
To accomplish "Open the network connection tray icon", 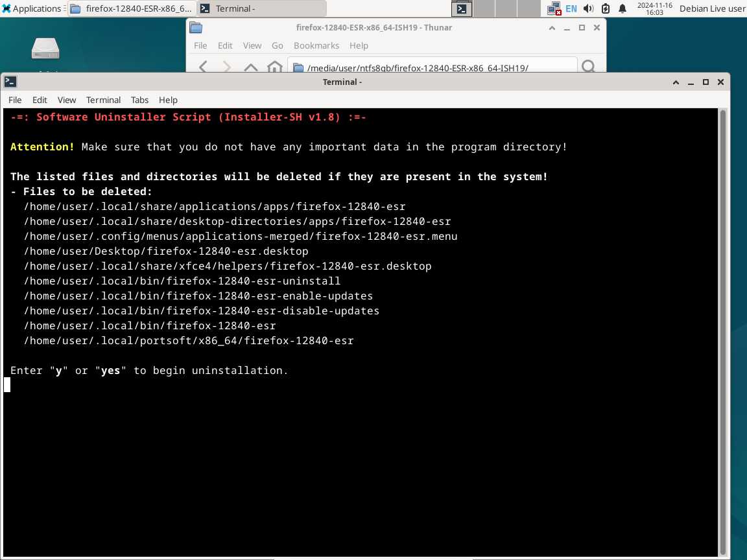I will point(554,8).
